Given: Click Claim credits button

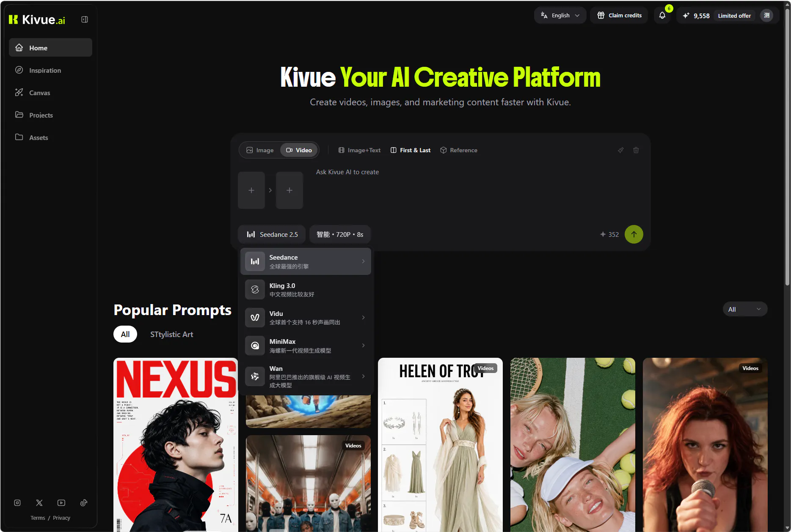Looking at the screenshot, I should pyautogui.click(x=619, y=16).
